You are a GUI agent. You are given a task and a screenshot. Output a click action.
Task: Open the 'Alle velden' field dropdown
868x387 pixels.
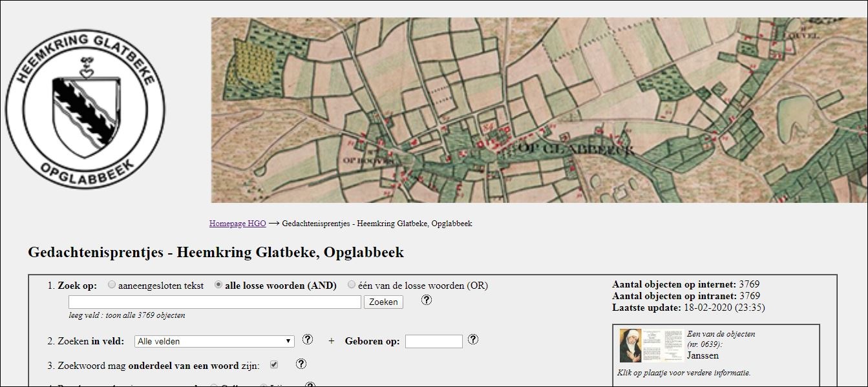(214, 341)
